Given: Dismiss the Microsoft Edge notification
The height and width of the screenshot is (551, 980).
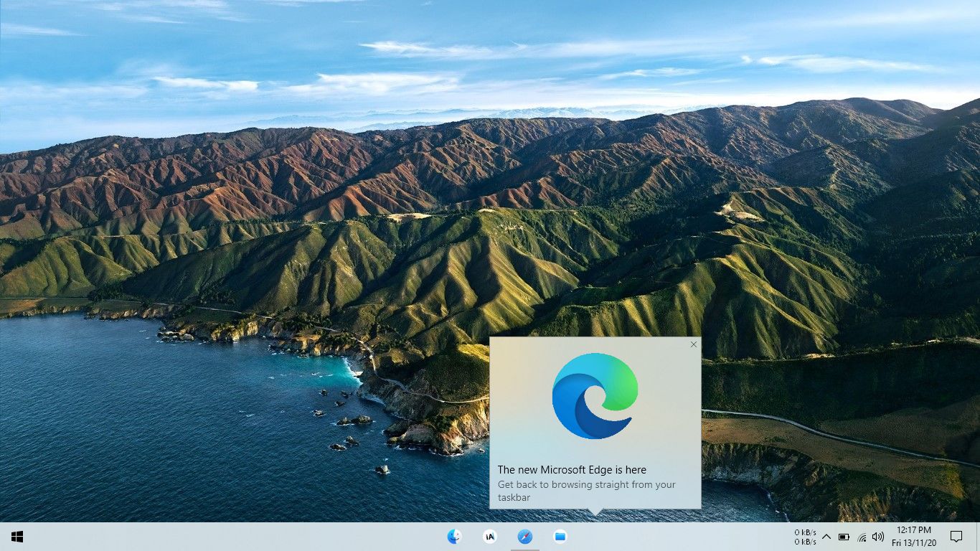Looking at the screenshot, I should point(693,344).
